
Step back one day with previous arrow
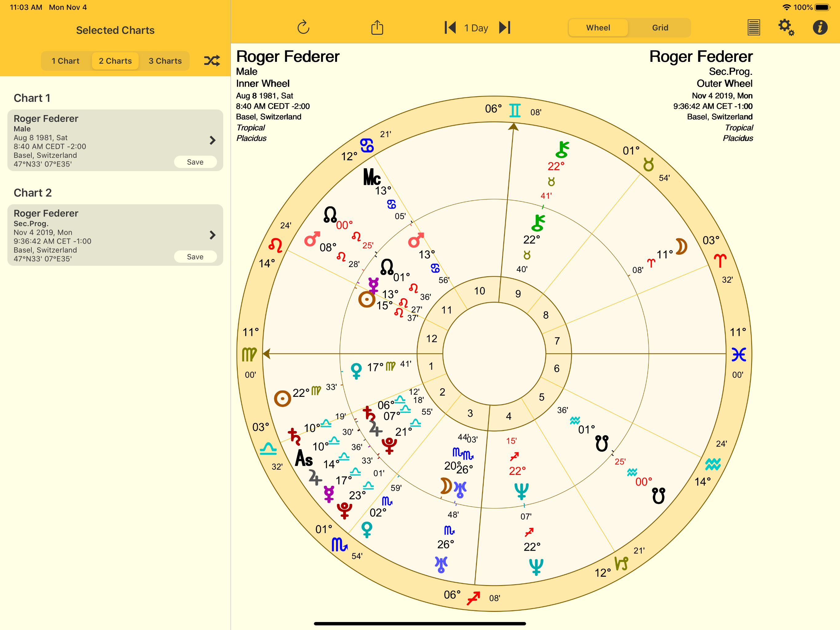(x=450, y=27)
